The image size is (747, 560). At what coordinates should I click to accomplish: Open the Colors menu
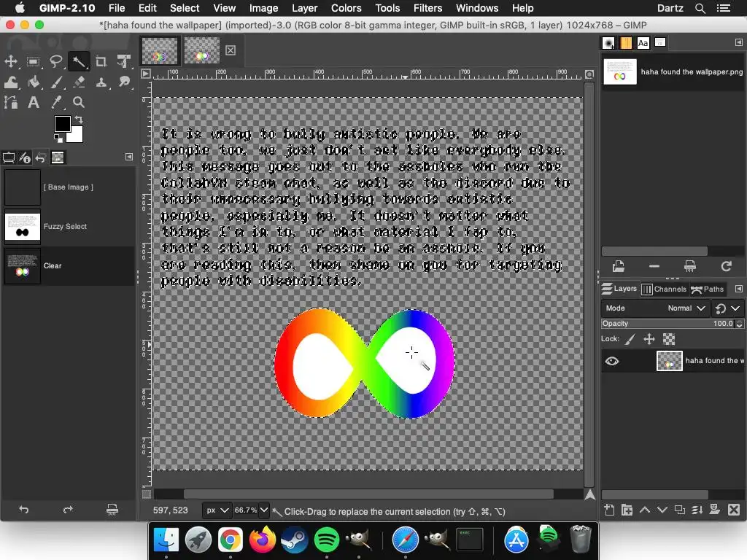(x=346, y=8)
